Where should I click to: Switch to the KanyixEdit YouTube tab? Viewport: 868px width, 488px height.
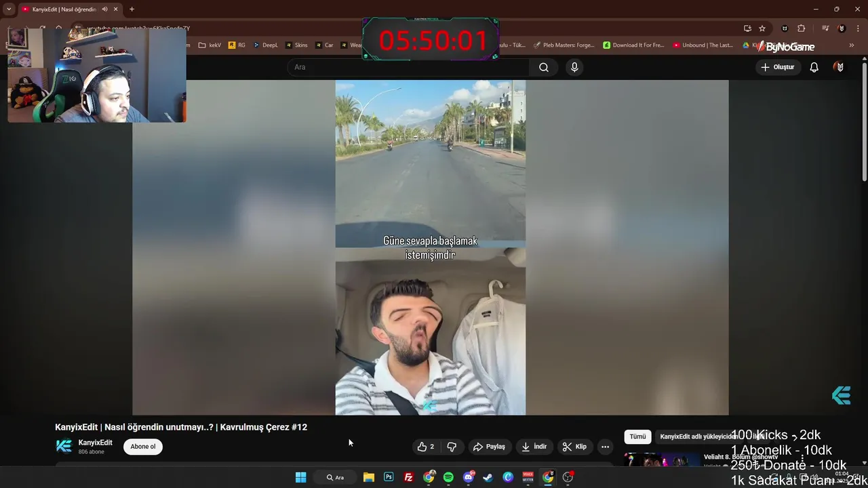coord(69,9)
